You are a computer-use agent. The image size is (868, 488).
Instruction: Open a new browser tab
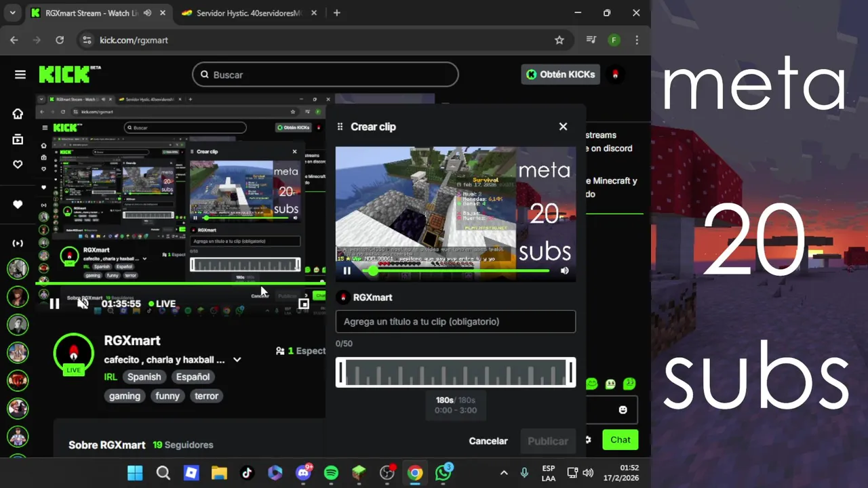[x=337, y=13]
